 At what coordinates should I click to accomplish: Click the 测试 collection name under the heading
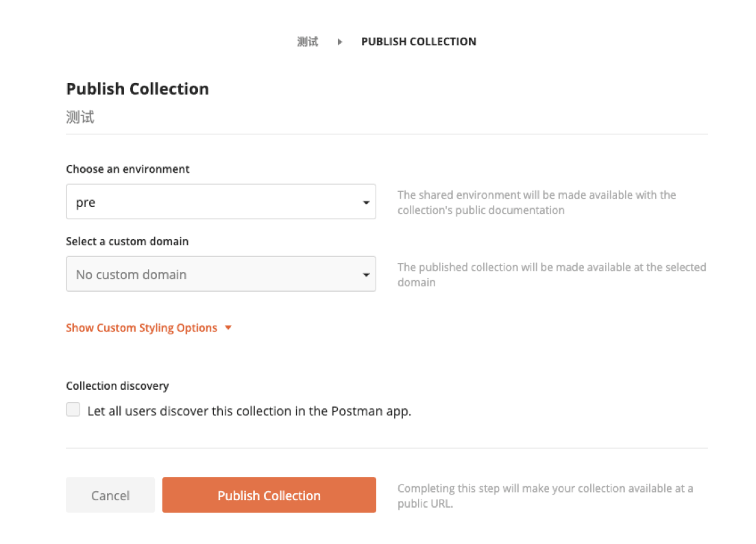(x=80, y=118)
